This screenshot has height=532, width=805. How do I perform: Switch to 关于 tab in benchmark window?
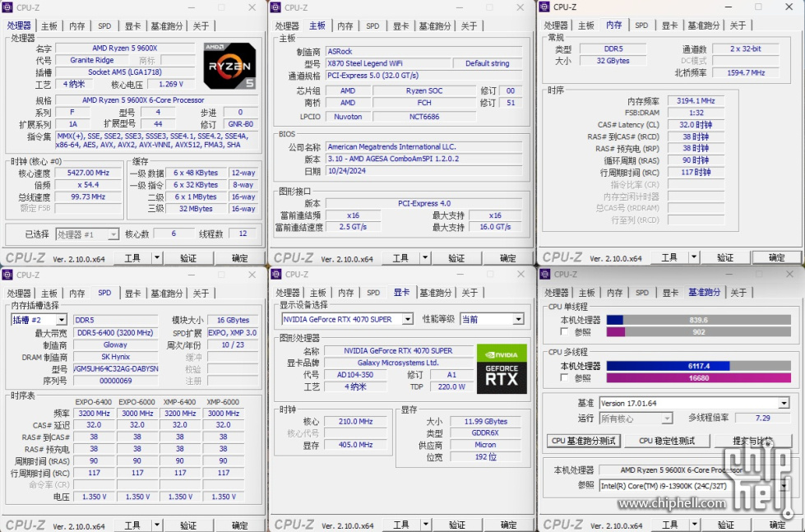tap(738, 293)
